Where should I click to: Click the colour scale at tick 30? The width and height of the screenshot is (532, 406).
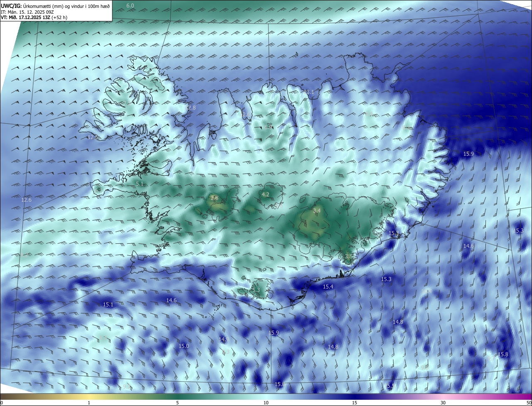[443, 403]
